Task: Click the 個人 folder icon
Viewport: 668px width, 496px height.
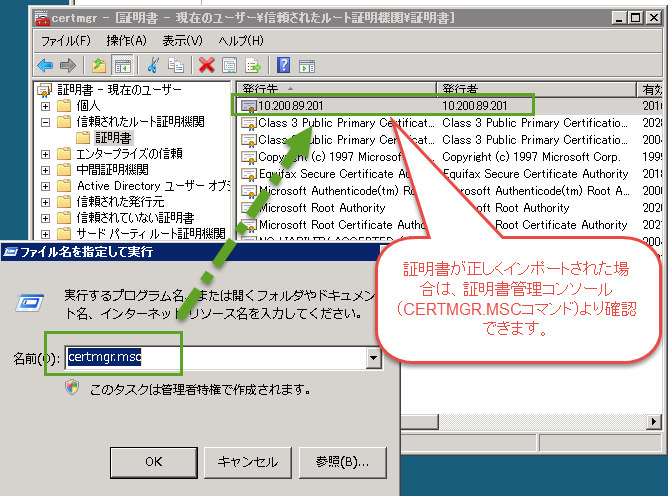Action: click(64, 105)
